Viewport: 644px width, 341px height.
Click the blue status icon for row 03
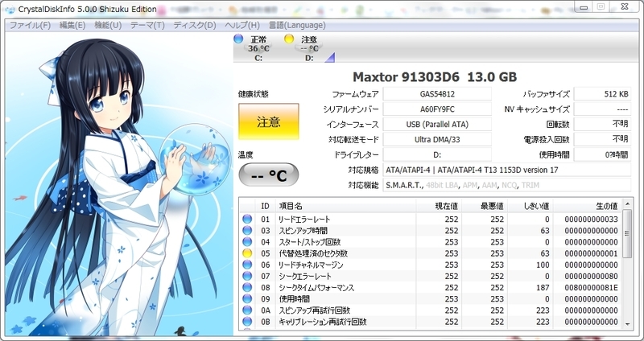tap(247, 231)
